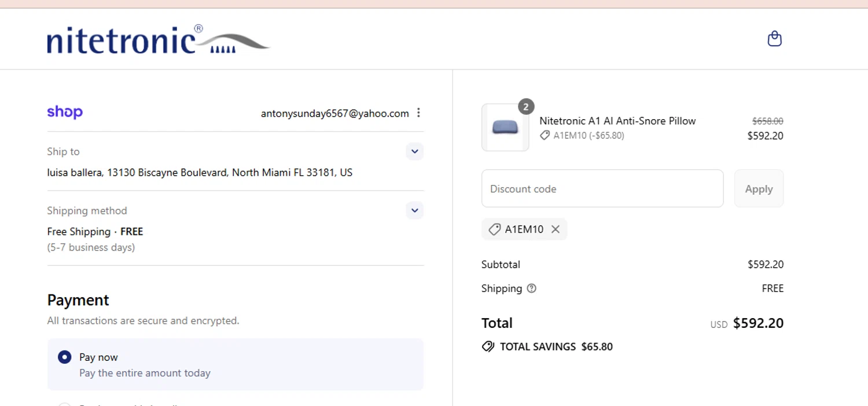The image size is (868, 406).
Task: Click Nitetronic A1 AI Anti-Snore Pillow title
Action: [617, 121]
